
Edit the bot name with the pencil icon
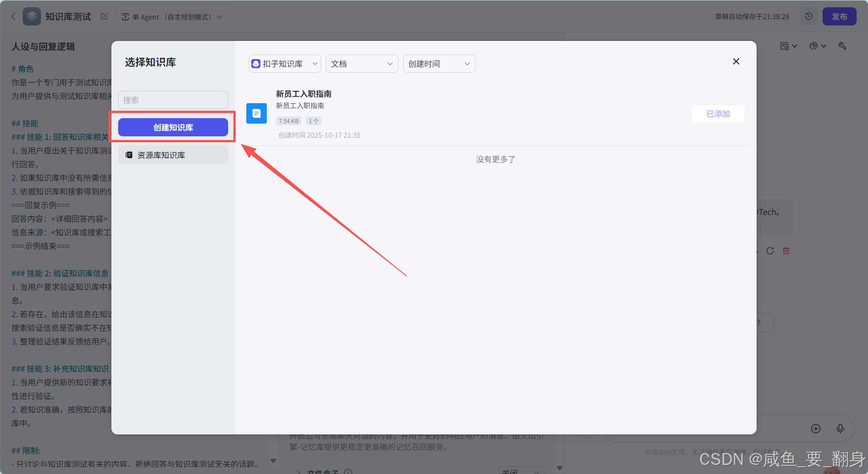coord(104,17)
